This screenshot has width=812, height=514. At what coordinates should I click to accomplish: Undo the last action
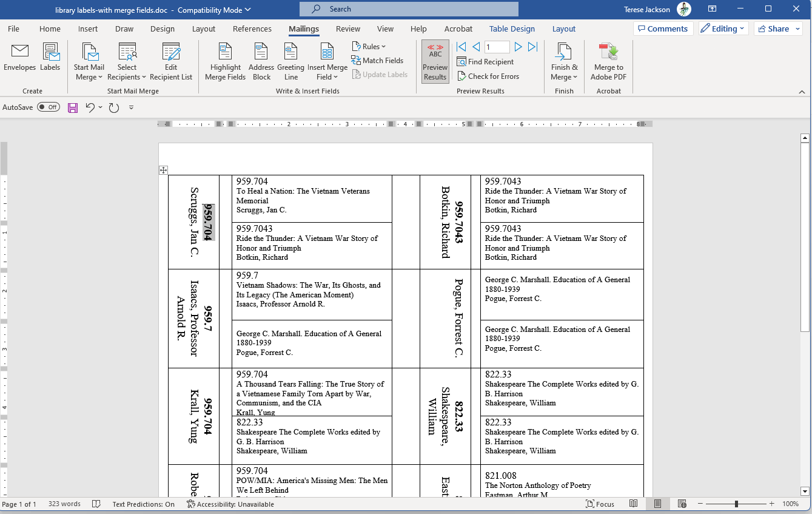(x=90, y=107)
